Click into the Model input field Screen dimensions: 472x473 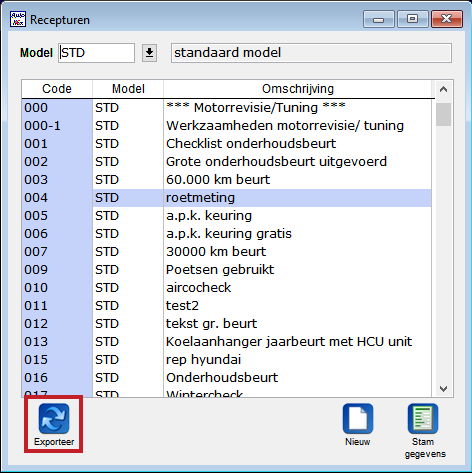click(96, 53)
